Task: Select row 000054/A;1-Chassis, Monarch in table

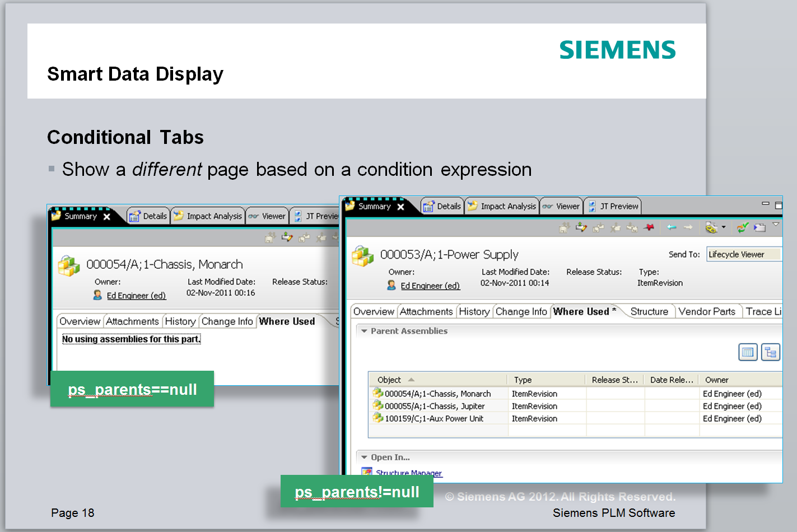Action: click(x=575, y=394)
